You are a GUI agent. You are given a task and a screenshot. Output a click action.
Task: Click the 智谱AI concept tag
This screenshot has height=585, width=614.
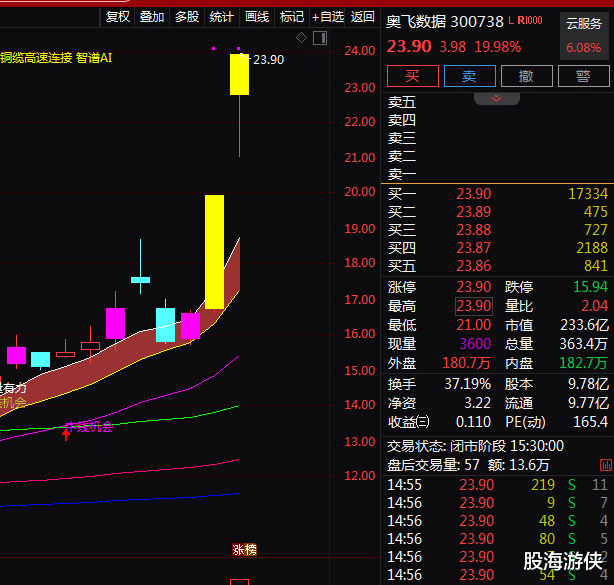(94, 58)
